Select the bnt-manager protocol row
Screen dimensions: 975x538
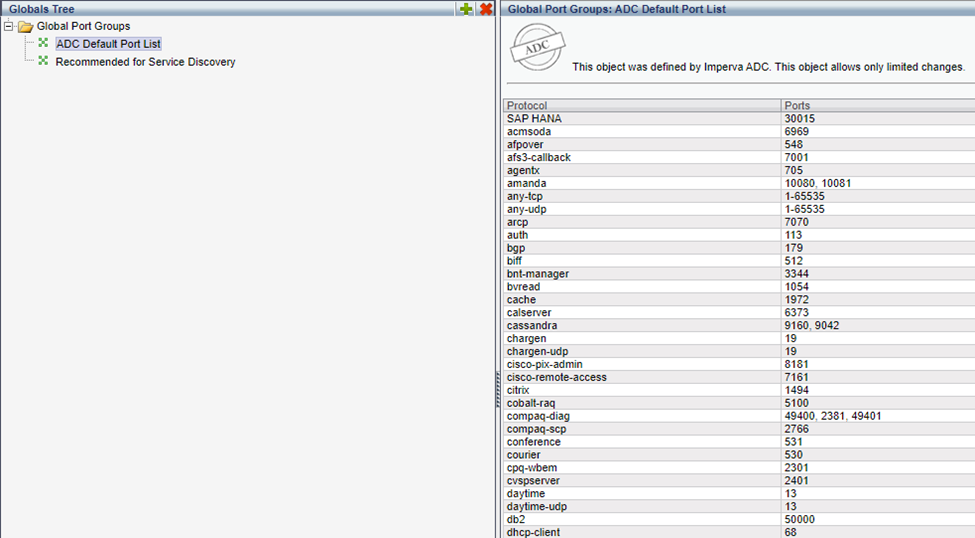(739, 274)
